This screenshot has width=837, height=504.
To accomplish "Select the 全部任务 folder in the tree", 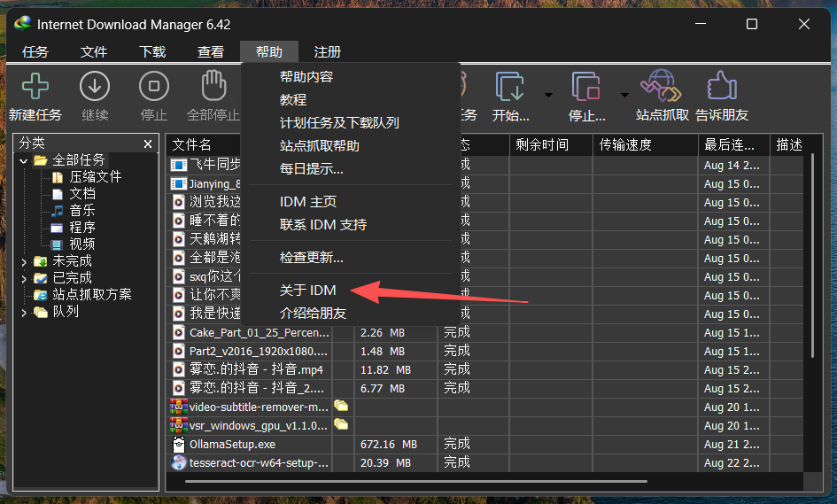I will [x=79, y=159].
